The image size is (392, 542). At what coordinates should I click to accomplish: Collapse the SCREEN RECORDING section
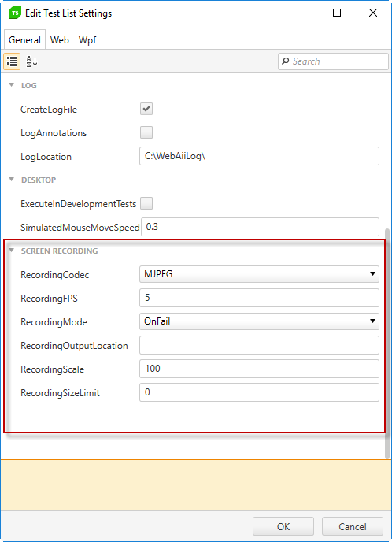(x=11, y=251)
